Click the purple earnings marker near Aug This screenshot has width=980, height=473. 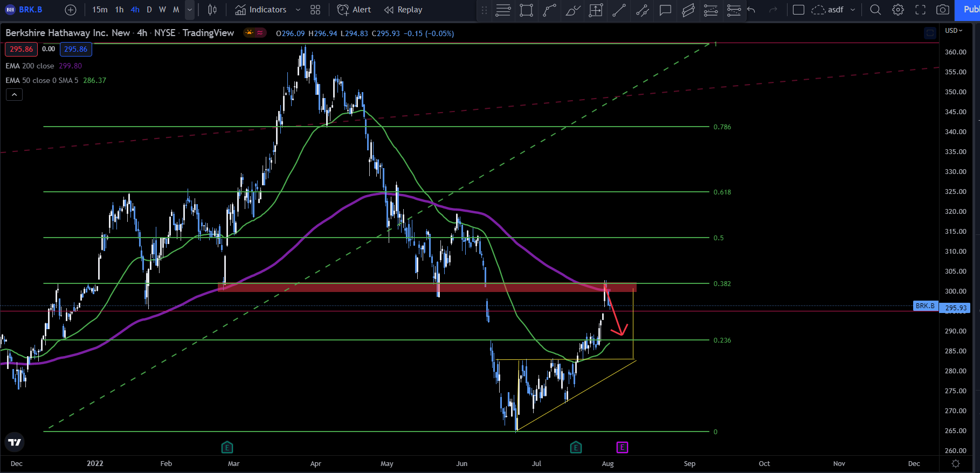click(622, 447)
